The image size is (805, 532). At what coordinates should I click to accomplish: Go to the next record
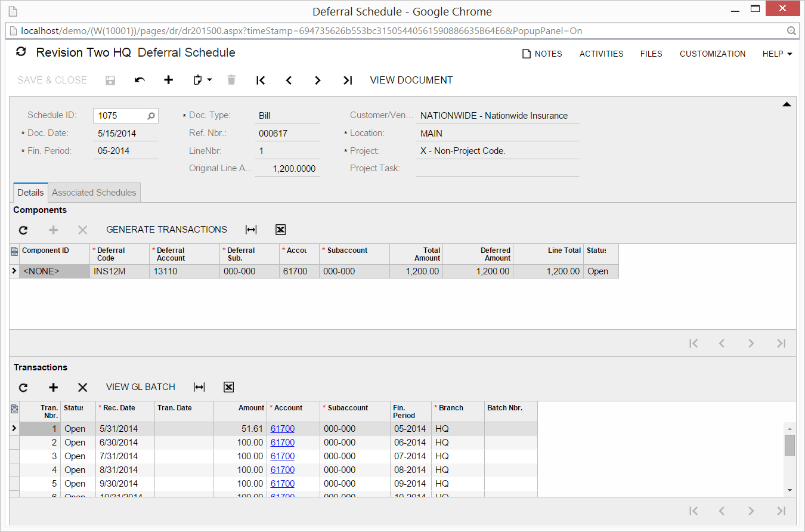tap(318, 80)
